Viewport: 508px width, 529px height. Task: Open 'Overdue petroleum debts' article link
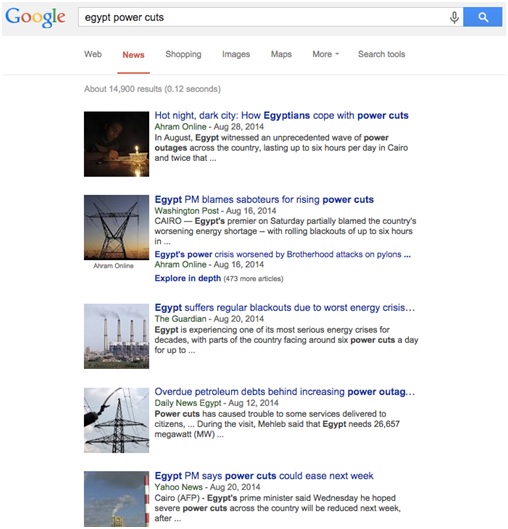click(x=285, y=392)
